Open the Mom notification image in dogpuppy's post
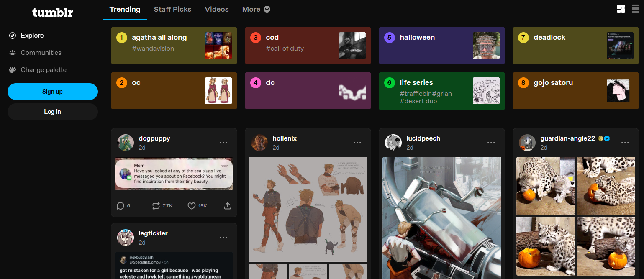 [x=174, y=174]
